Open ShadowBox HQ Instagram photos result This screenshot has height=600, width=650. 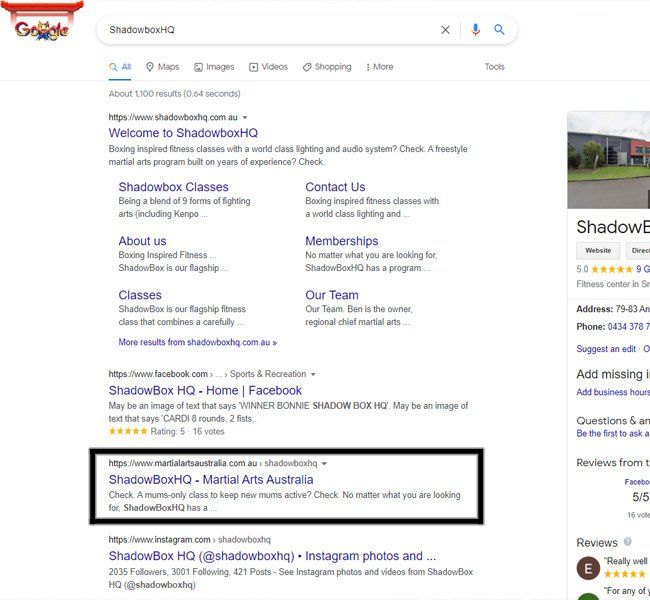(272, 556)
